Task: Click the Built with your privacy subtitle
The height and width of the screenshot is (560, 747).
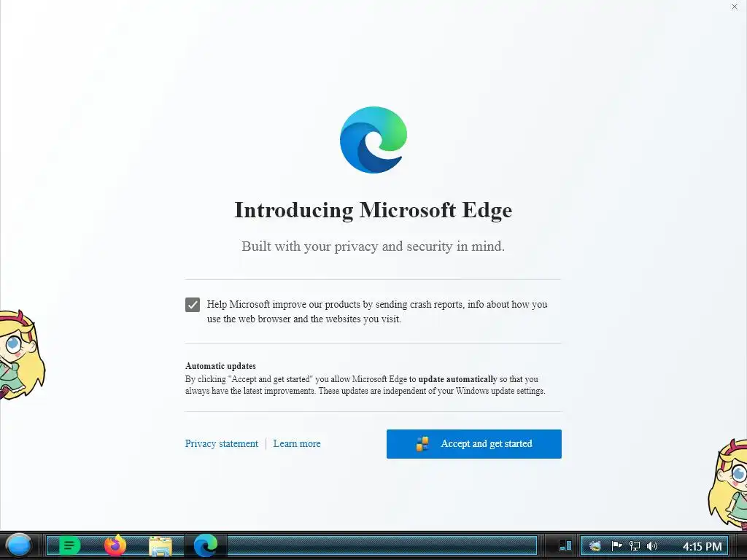Action: [373, 246]
